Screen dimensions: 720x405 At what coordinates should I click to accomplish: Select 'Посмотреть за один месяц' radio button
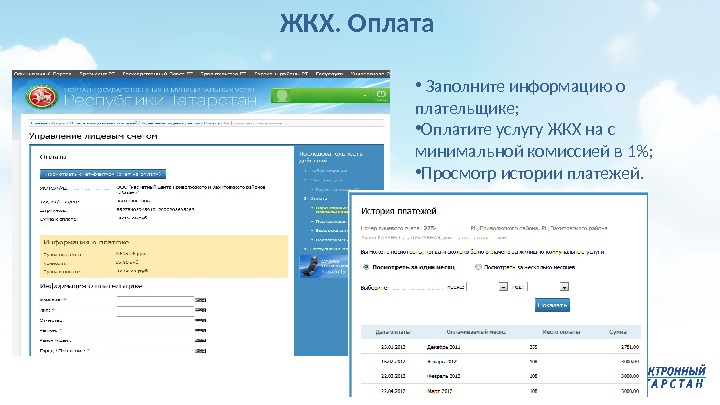tap(366, 267)
